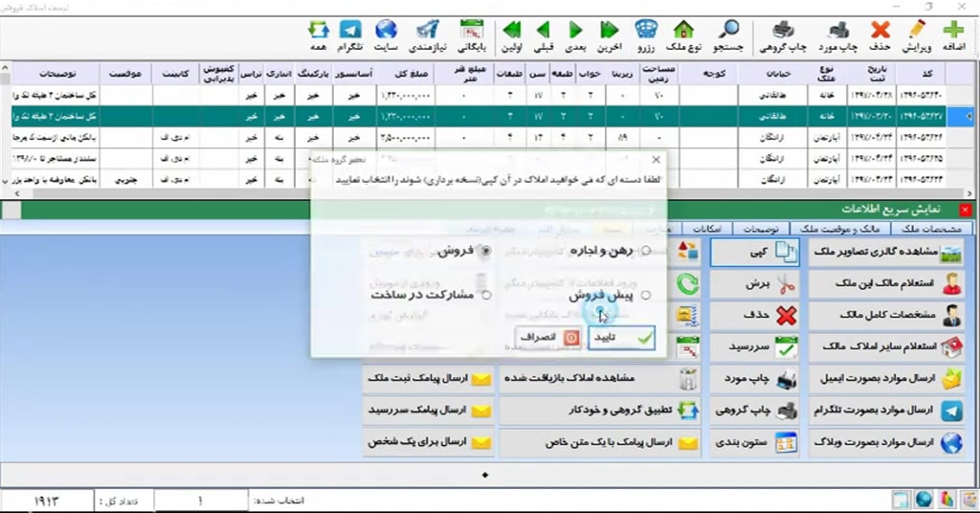Choose the پیش فروش radio option

coord(646,297)
